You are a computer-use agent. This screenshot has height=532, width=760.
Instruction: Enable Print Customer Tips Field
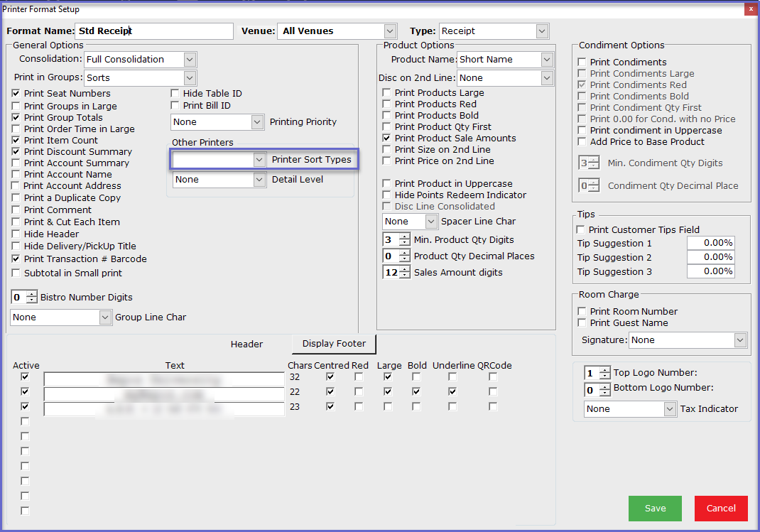580,229
